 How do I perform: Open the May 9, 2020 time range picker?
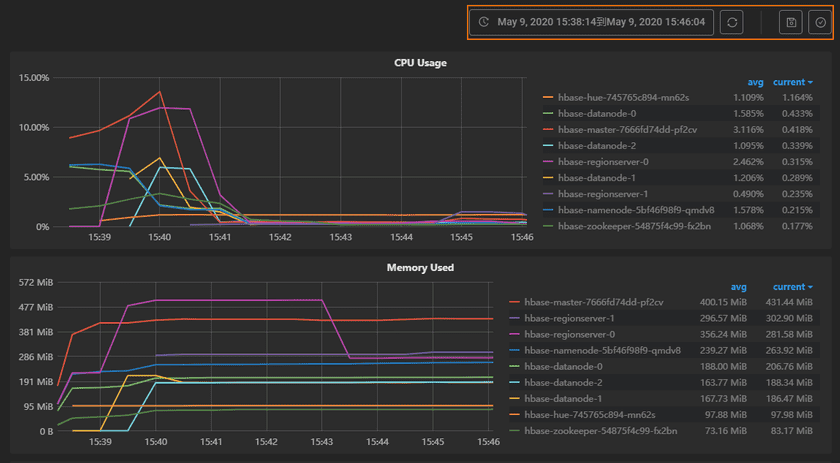pyautogui.click(x=600, y=22)
